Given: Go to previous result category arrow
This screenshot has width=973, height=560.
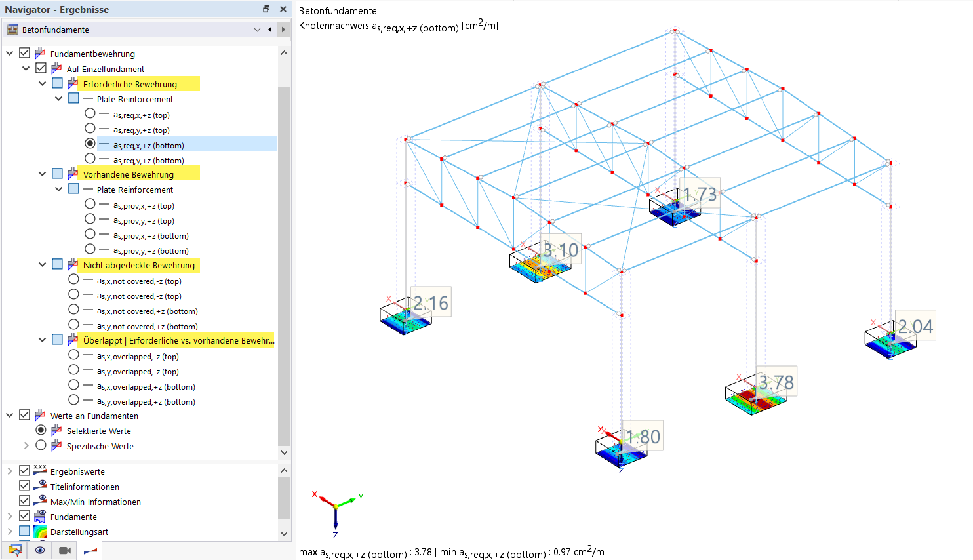Looking at the screenshot, I should point(270,30).
